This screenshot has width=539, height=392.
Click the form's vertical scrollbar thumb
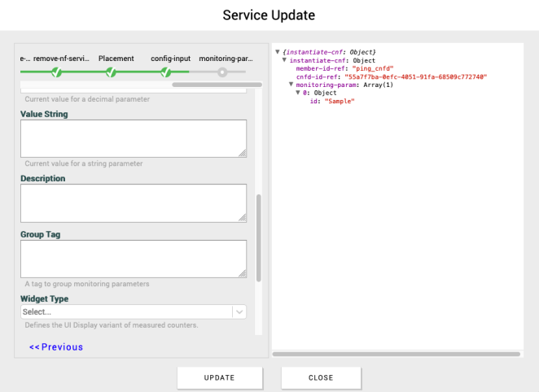tap(259, 237)
